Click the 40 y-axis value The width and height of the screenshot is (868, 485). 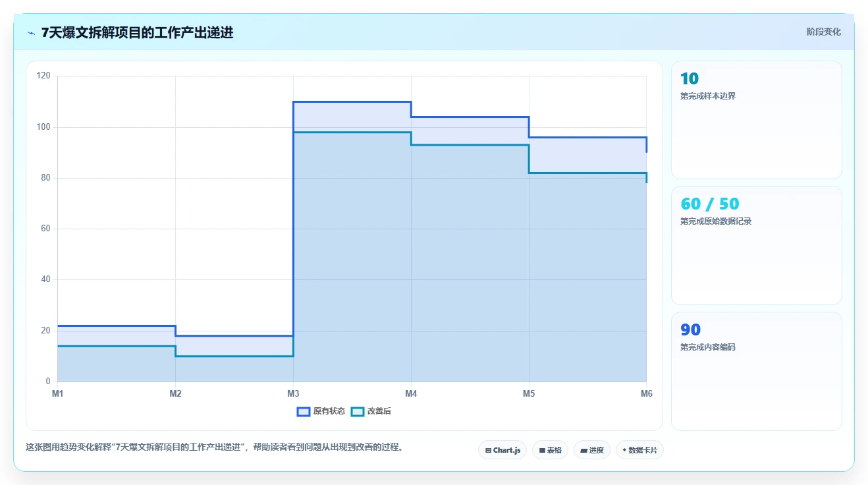pyautogui.click(x=46, y=279)
